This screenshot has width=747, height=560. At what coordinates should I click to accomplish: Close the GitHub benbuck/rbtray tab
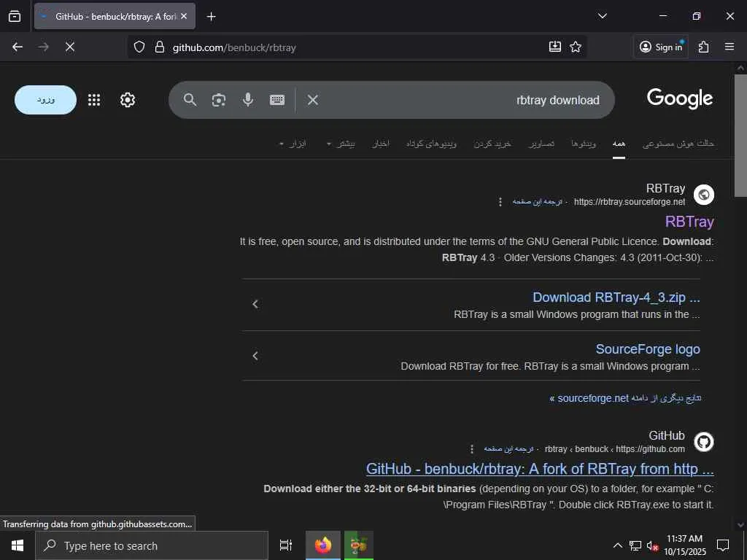(184, 16)
